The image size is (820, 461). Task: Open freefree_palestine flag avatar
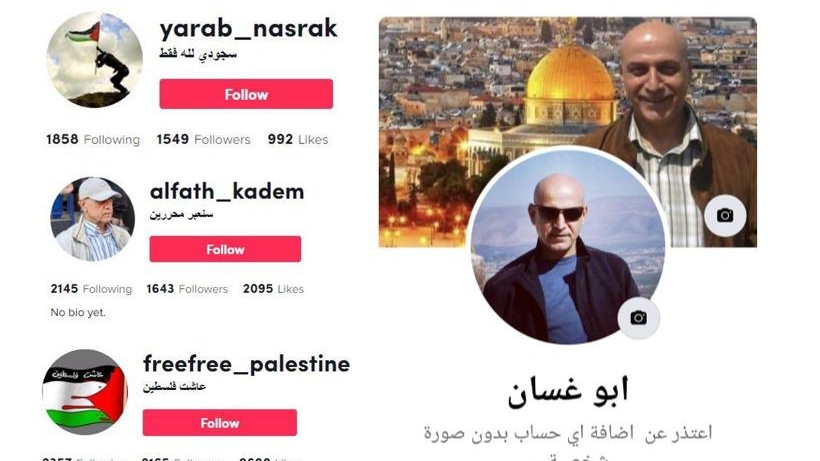(x=85, y=392)
